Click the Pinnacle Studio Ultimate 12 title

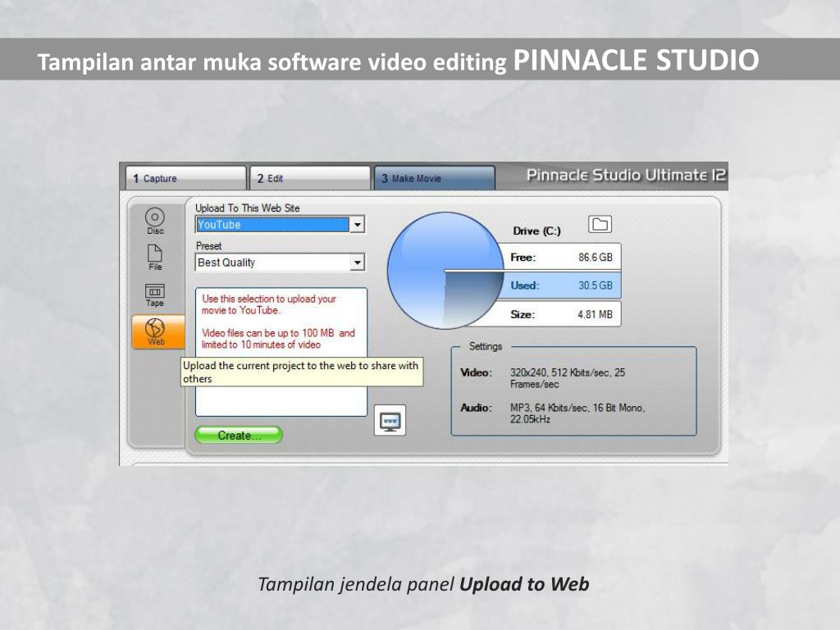(626, 176)
